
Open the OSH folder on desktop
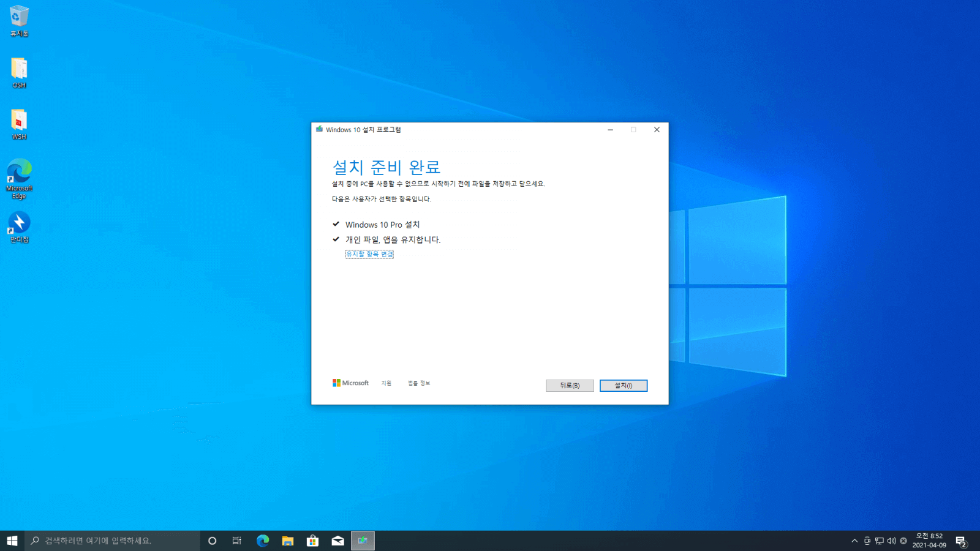19,72
